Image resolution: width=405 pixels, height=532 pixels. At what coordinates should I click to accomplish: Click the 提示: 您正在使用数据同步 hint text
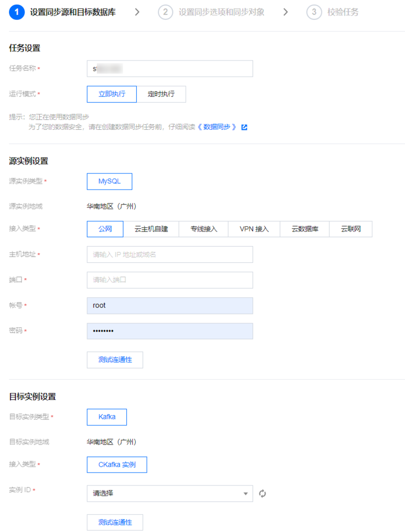[49, 117]
